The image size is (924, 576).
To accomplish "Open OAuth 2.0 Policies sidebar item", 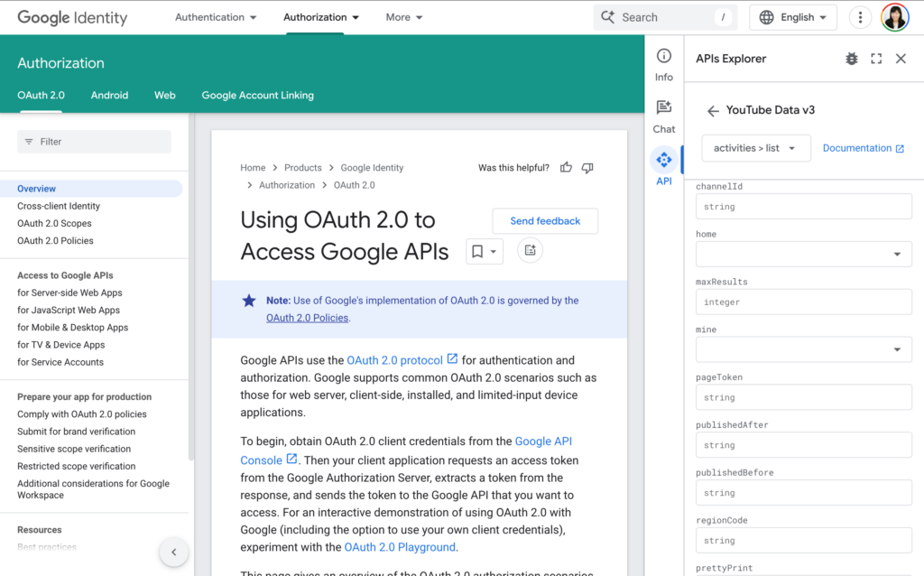I will 55,240.
